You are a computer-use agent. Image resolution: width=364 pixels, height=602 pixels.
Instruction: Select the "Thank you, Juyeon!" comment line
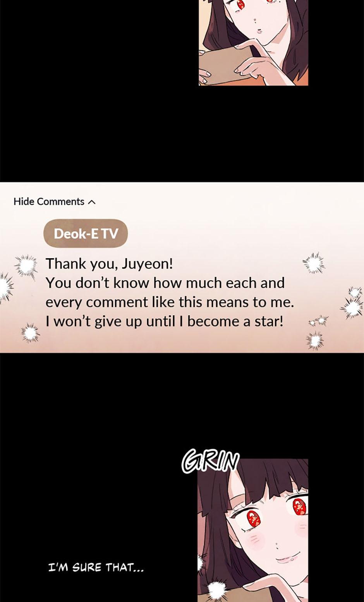109,264
